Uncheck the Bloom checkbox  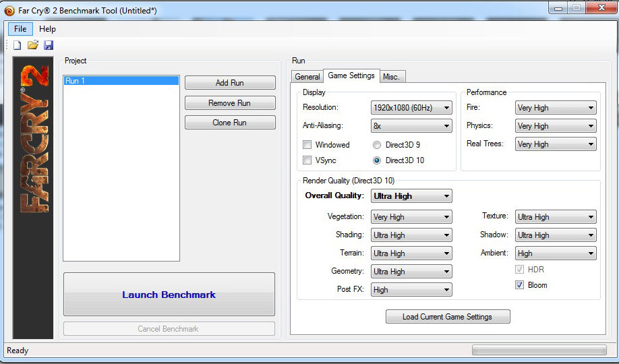519,284
